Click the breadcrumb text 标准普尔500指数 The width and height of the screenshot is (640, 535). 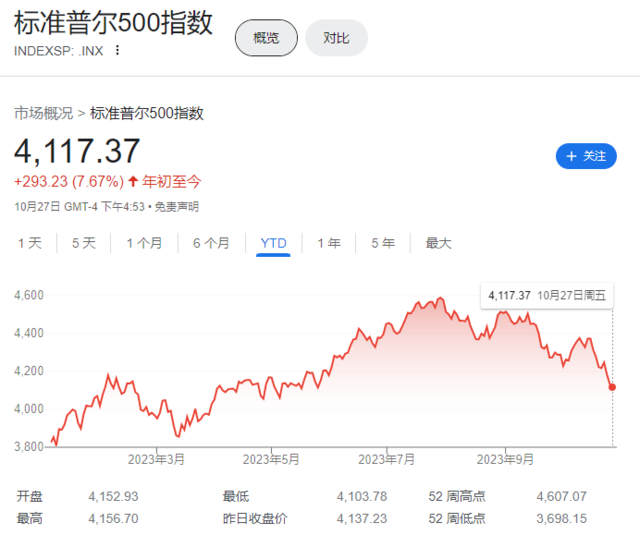point(147,113)
